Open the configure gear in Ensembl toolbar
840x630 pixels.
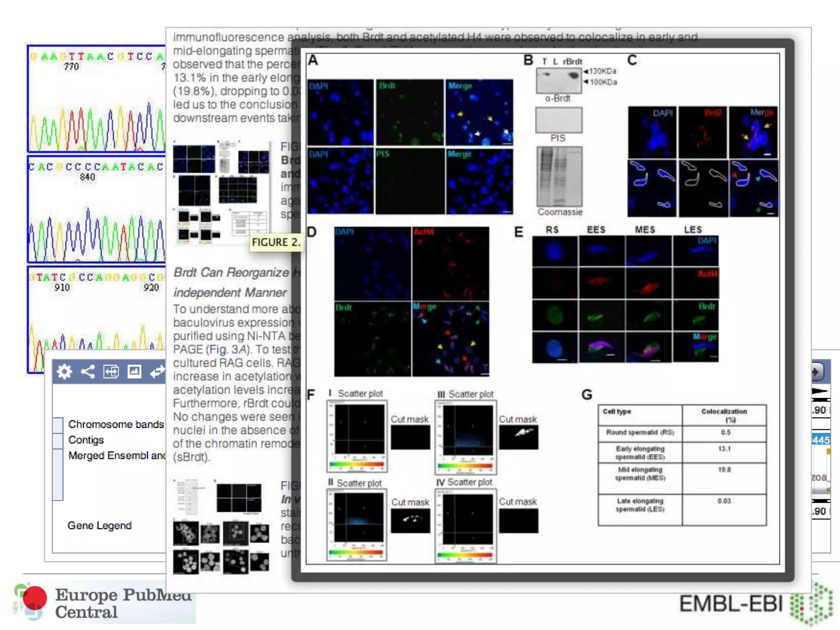point(64,372)
